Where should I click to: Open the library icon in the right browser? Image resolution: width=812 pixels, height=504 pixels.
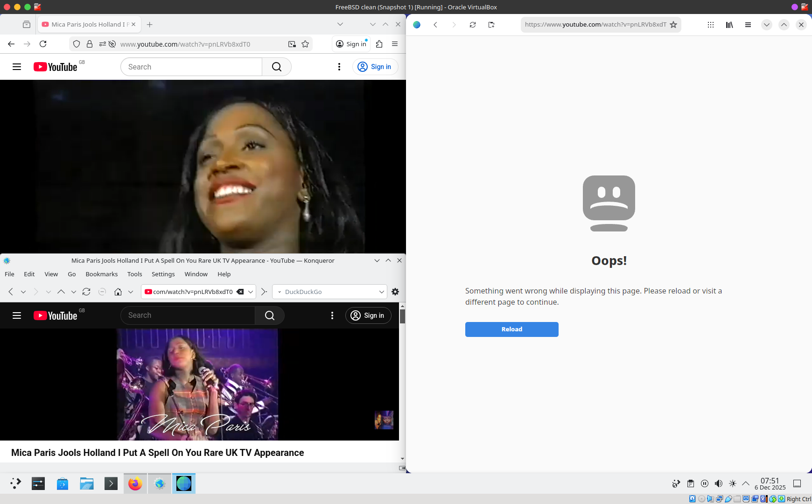pyautogui.click(x=729, y=25)
